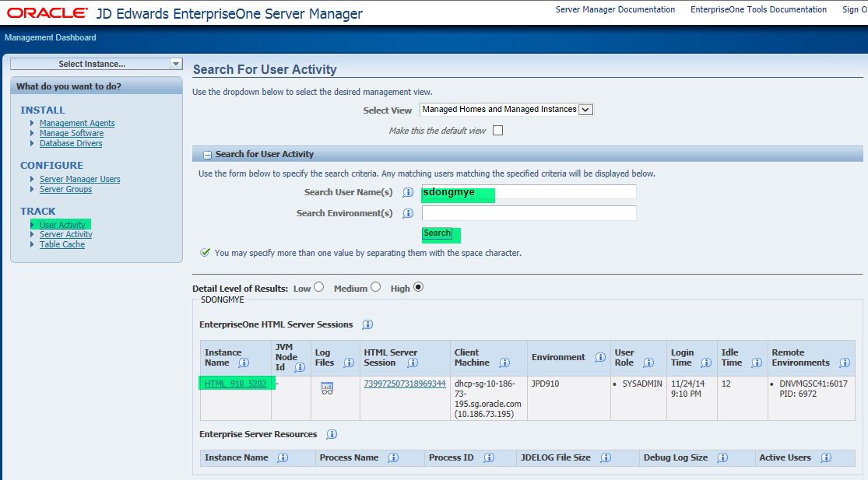
Task: Click info icon for Login Time column
Action: (706, 363)
